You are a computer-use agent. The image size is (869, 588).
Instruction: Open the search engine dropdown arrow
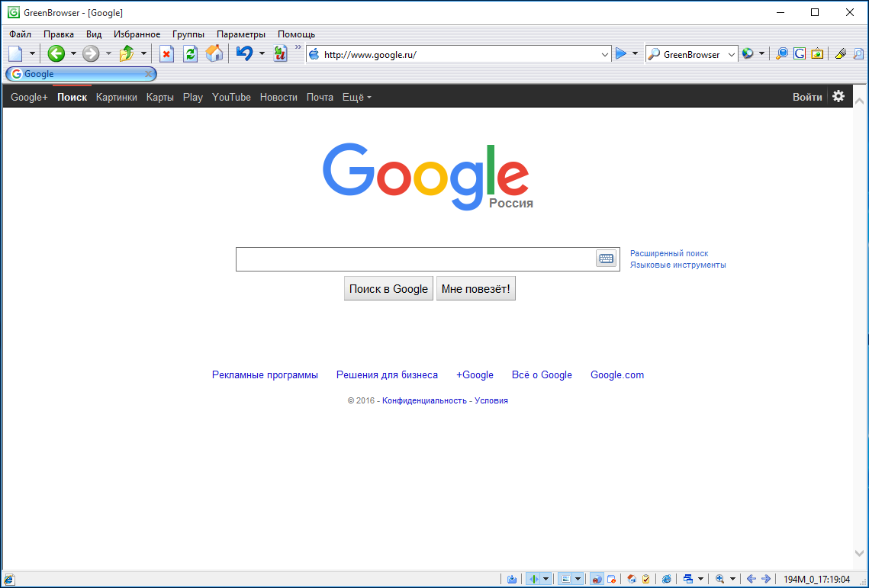(761, 53)
